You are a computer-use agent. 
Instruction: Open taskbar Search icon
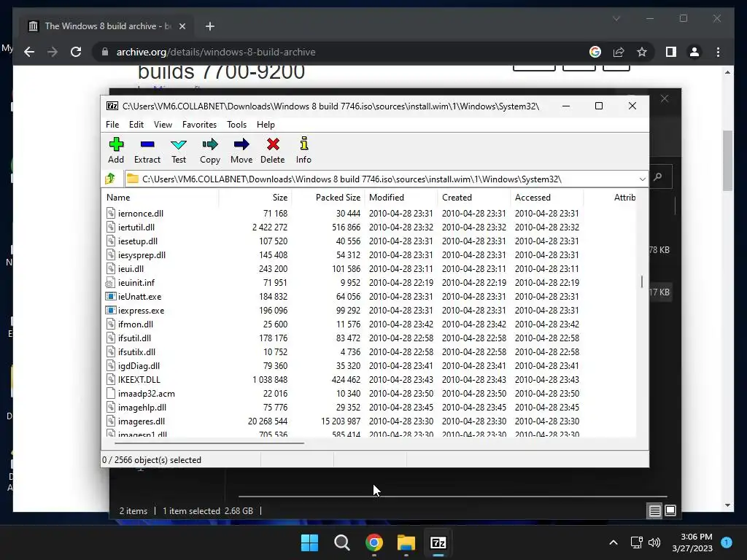342,542
